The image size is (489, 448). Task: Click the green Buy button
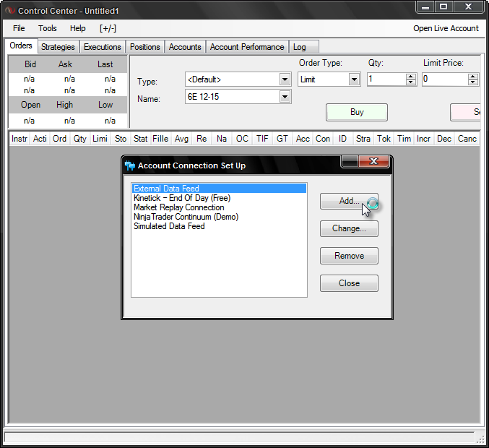357,112
